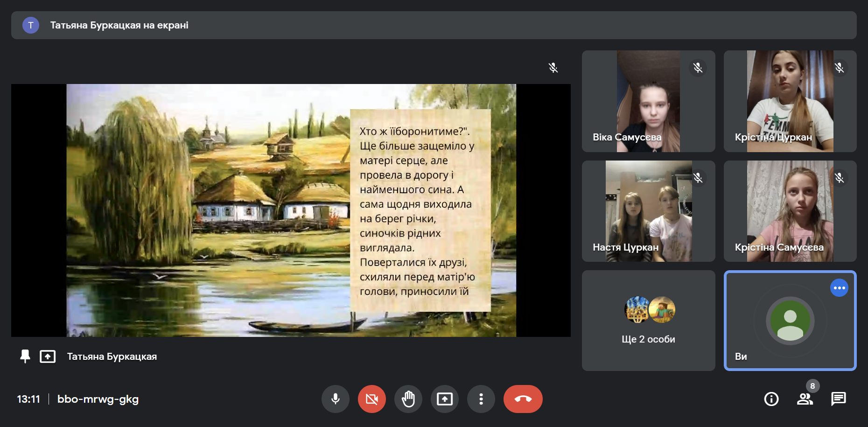Click muted mic icon on Настя Цуркан tile

click(698, 178)
